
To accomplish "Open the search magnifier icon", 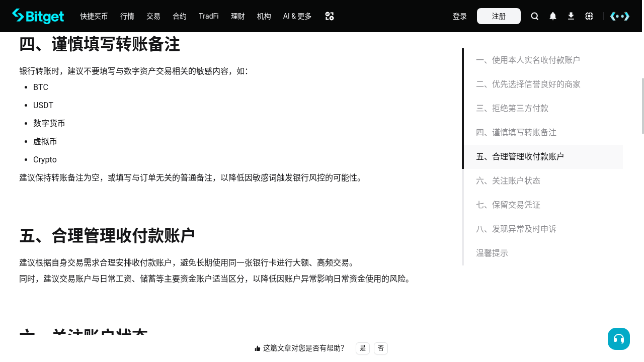I will (x=535, y=16).
